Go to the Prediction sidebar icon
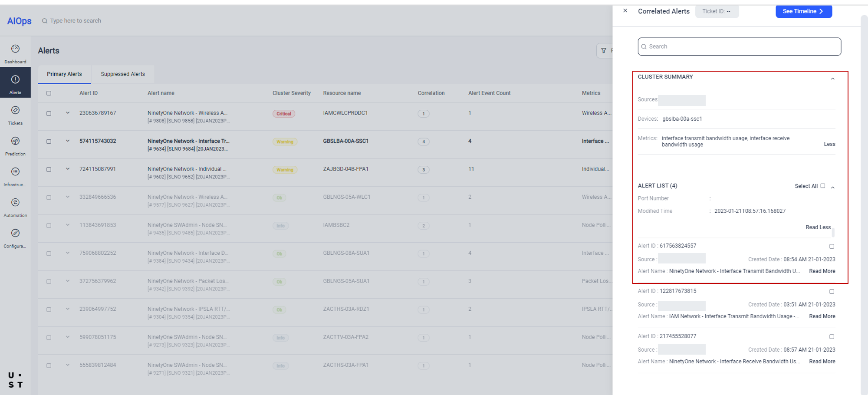 tap(15, 142)
